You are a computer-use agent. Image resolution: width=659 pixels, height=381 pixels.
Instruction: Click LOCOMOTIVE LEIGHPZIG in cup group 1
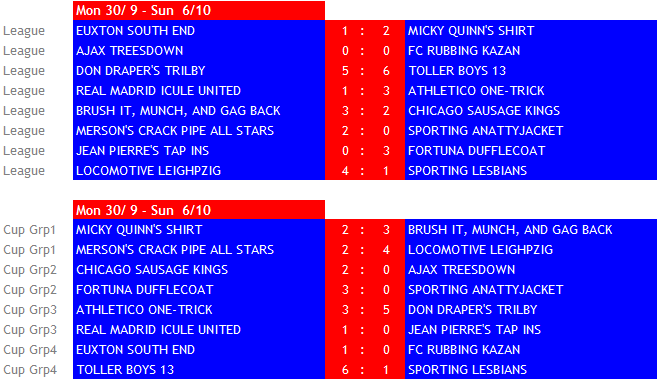480,250
